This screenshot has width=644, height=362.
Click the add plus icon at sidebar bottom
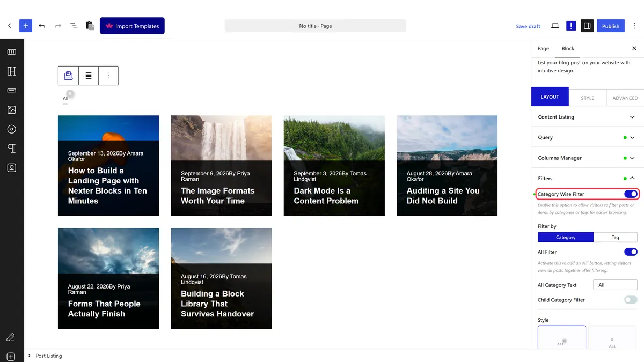tap(11, 357)
